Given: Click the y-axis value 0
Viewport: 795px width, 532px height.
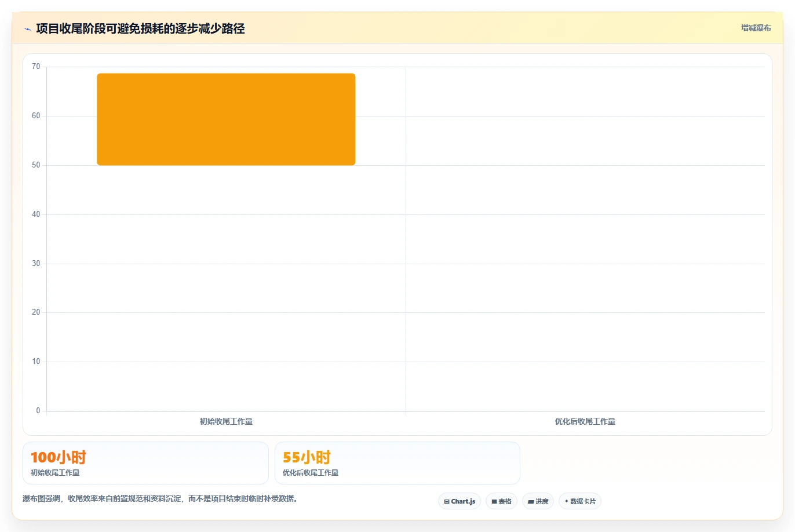Looking at the screenshot, I should tap(38, 411).
